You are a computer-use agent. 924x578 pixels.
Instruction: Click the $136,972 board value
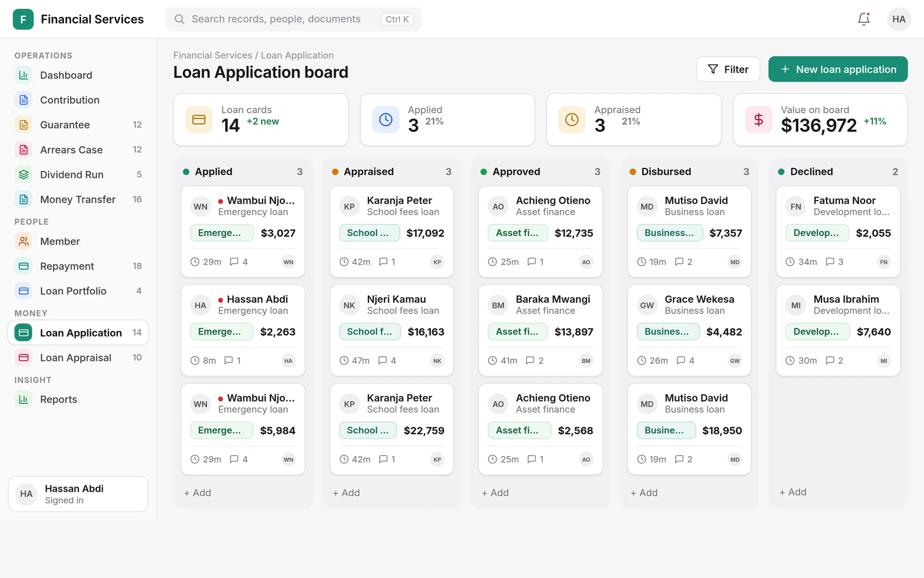[x=819, y=126]
